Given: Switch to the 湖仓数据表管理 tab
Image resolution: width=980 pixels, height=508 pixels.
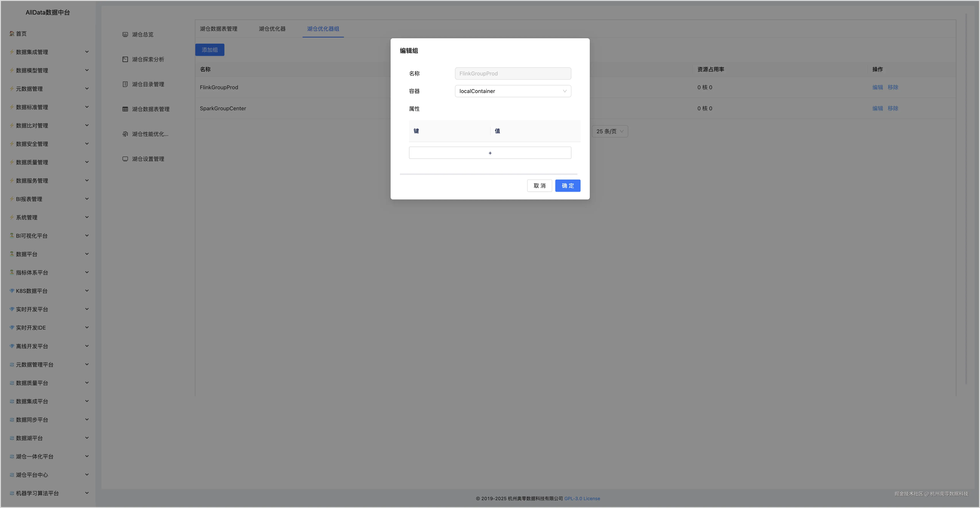Looking at the screenshot, I should pos(218,29).
